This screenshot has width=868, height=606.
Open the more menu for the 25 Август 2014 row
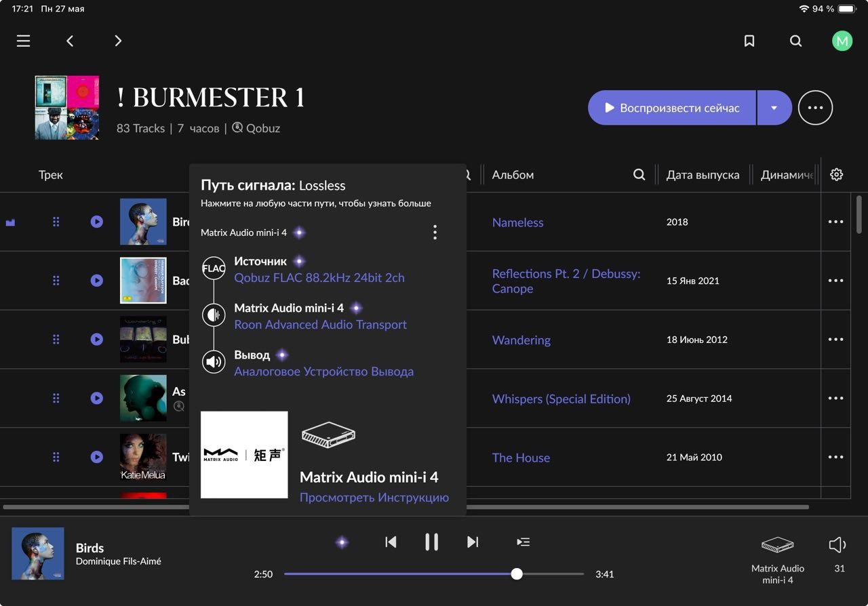[x=835, y=399]
